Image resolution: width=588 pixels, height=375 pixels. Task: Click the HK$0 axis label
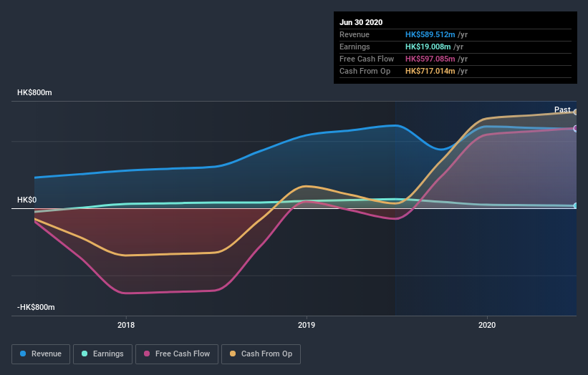[x=26, y=200]
